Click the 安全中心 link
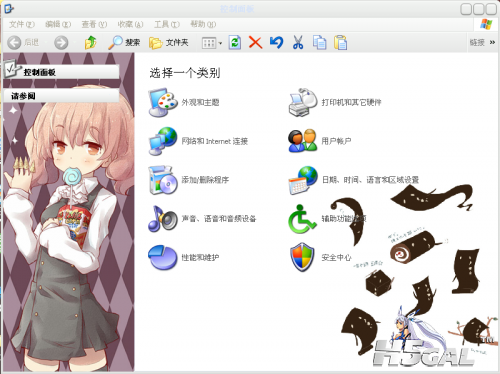 pos(336,258)
